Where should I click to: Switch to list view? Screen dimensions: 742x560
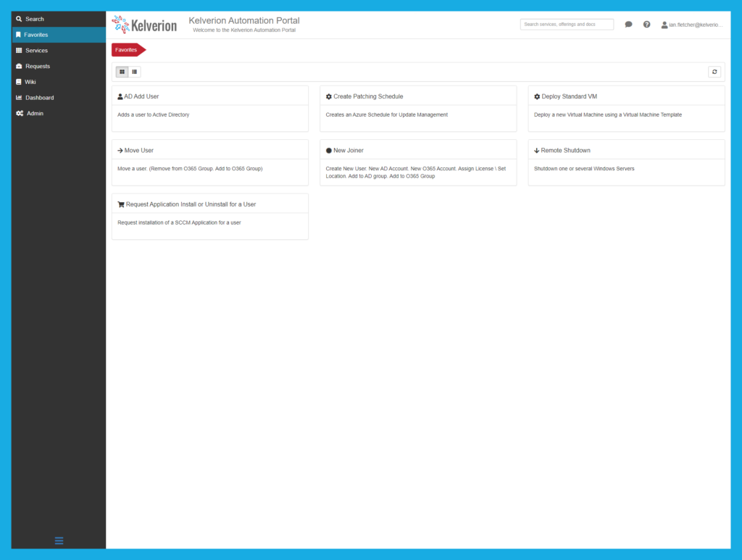pos(134,72)
